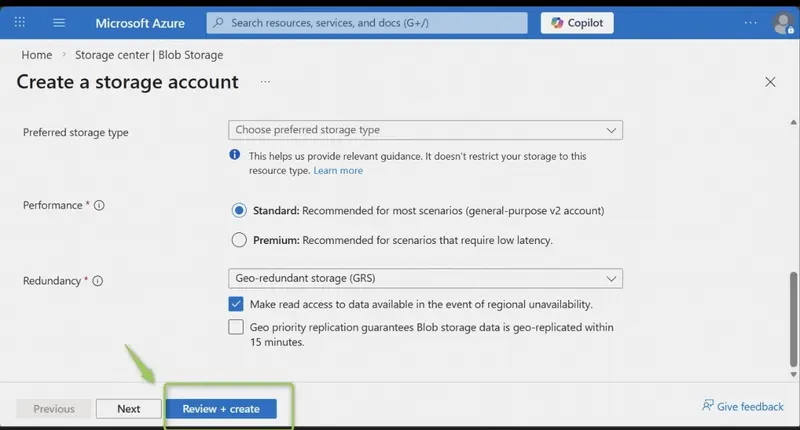Select the Standard performance option
The height and width of the screenshot is (430, 800).
tap(239, 210)
